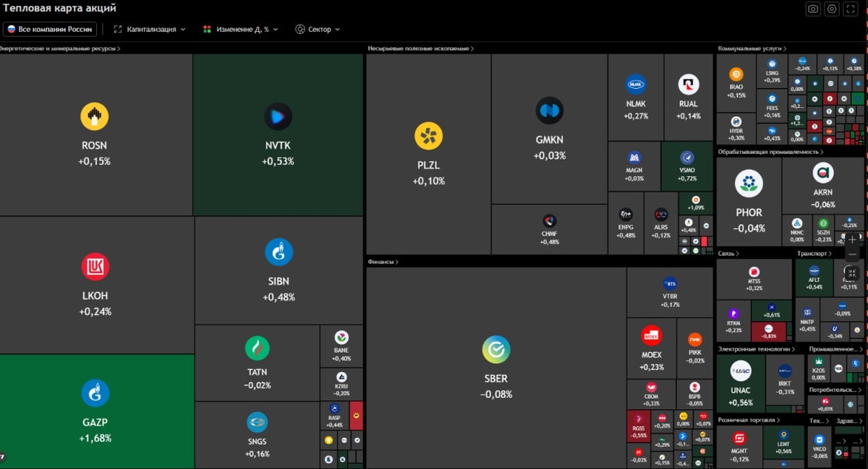The height and width of the screenshot is (469, 868).
Task: Select the PLZL Polyus logo
Action: click(428, 136)
